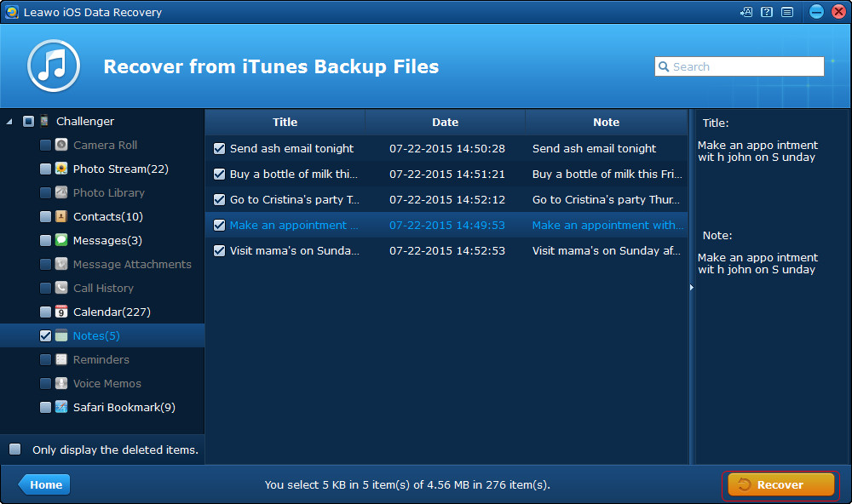The width and height of the screenshot is (852, 504).
Task: Click the register key icon in title bar
Action: coord(746,12)
